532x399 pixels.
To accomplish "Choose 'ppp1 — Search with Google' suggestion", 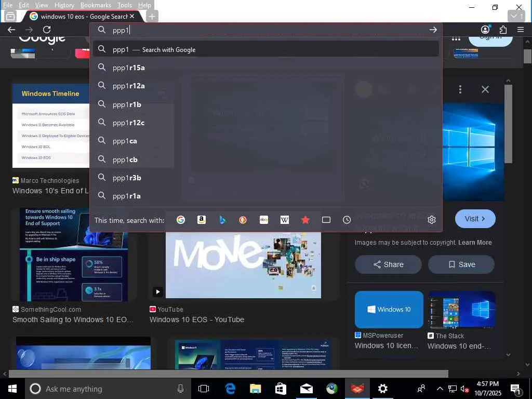I will pos(265,49).
